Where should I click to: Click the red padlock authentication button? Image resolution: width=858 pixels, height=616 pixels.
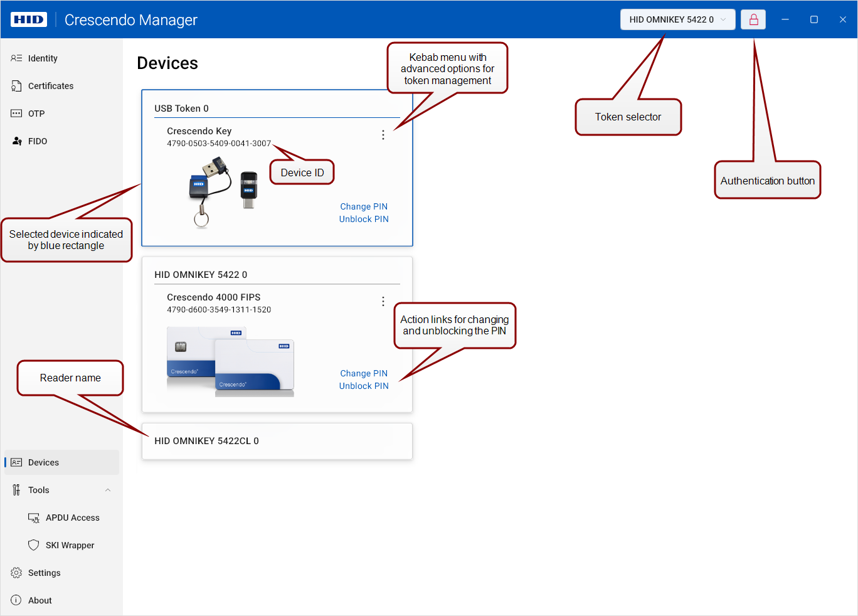point(754,19)
